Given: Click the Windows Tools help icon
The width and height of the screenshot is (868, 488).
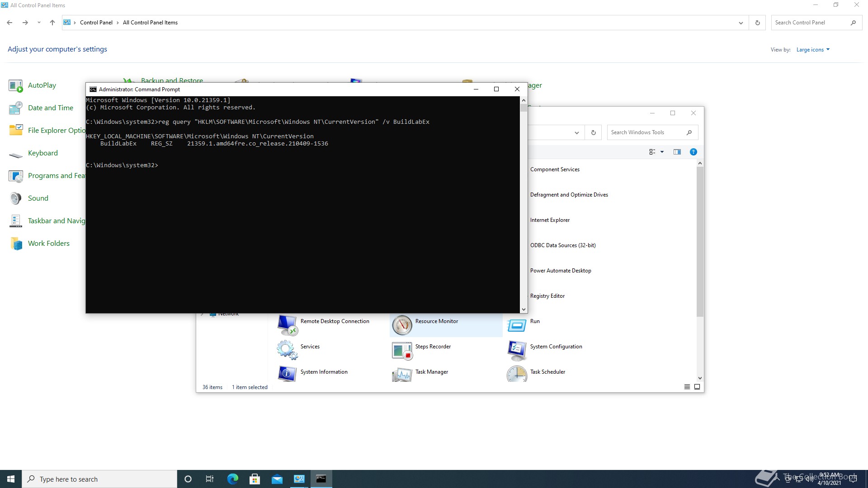Looking at the screenshot, I should coord(693,152).
